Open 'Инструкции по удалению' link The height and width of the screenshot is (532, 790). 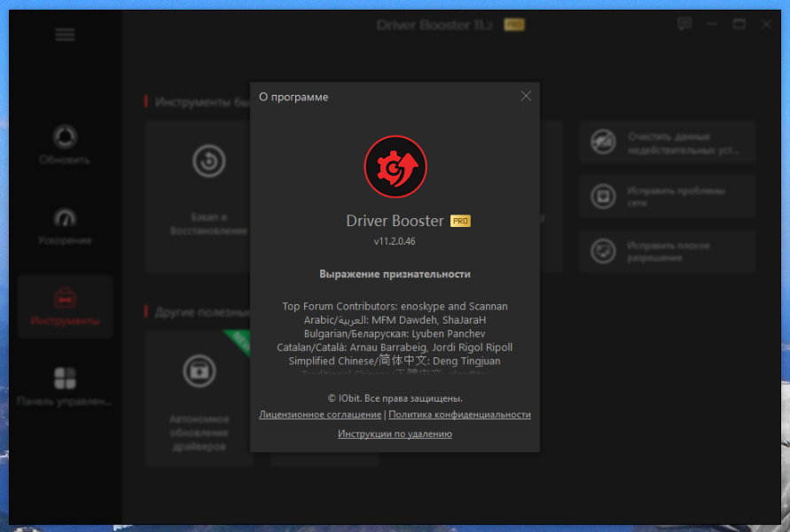(x=395, y=434)
